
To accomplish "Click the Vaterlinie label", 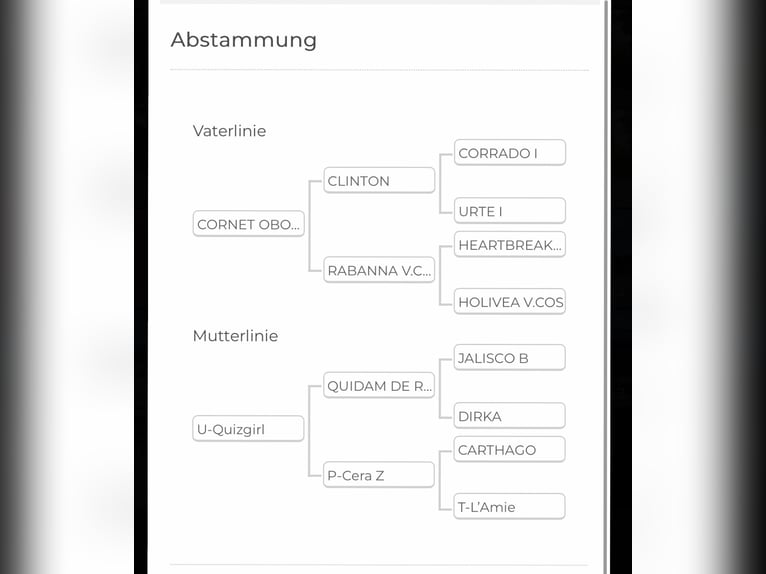I will click(229, 131).
